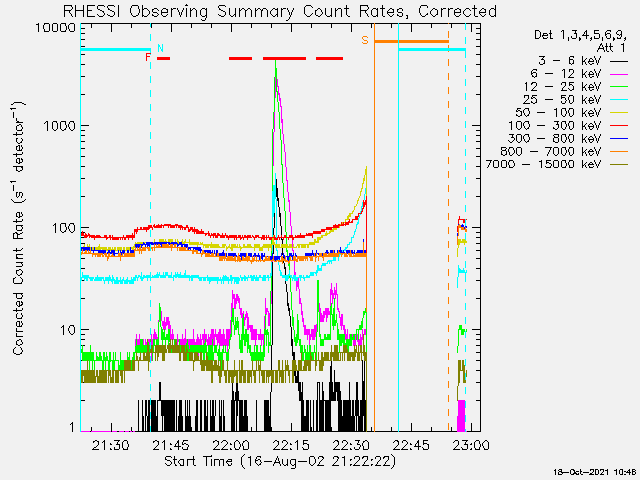Click the orange 'S' SAA flag marker

tap(365, 40)
